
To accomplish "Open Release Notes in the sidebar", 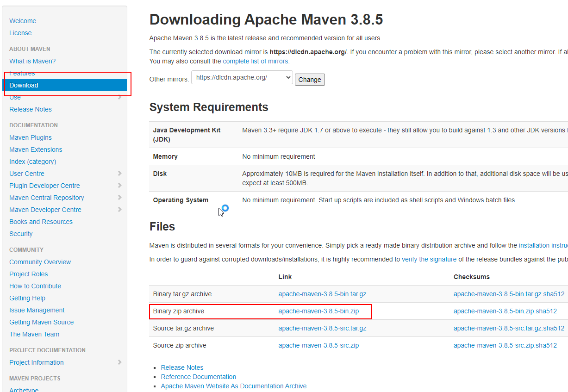I will coord(31,109).
